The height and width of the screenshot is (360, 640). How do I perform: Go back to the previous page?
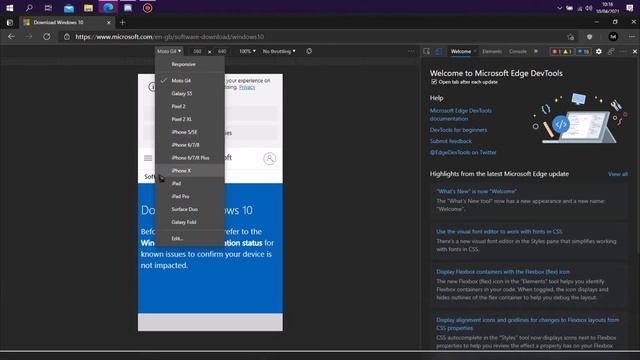[x=11, y=37]
